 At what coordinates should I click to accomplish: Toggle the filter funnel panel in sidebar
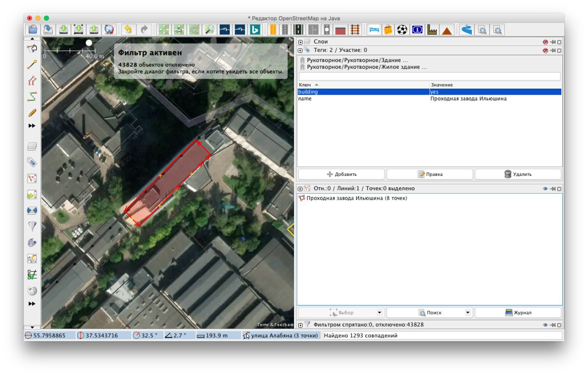click(32, 226)
